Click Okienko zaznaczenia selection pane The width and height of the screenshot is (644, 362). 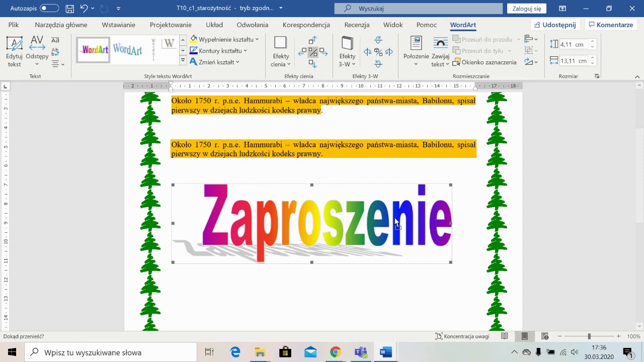pos(485,62)
